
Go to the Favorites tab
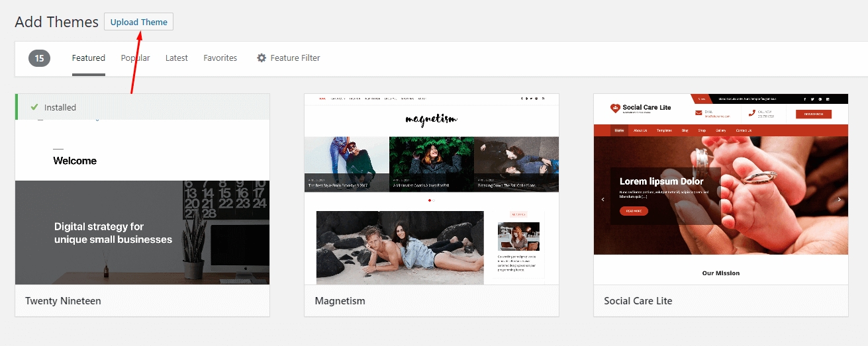[x=220, y=58]
